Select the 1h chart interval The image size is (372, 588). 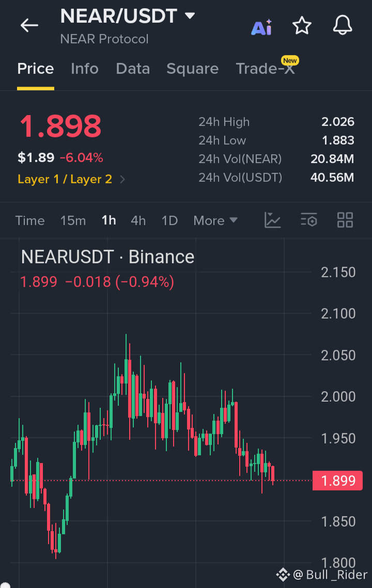109,220
